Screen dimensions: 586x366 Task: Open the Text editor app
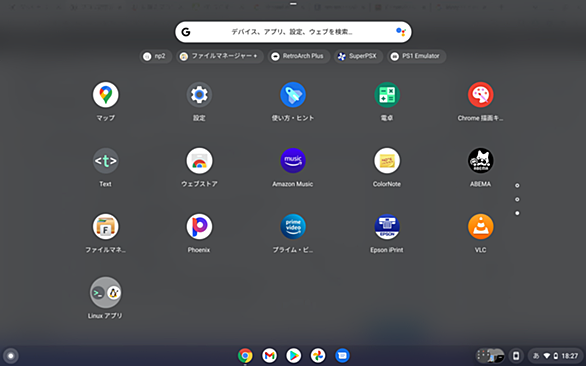[x=106, y=161]
